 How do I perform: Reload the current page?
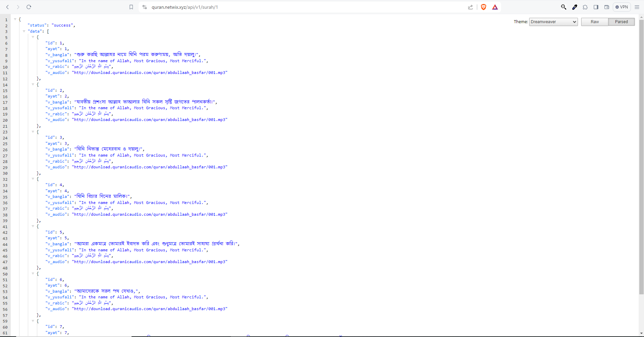29,7
